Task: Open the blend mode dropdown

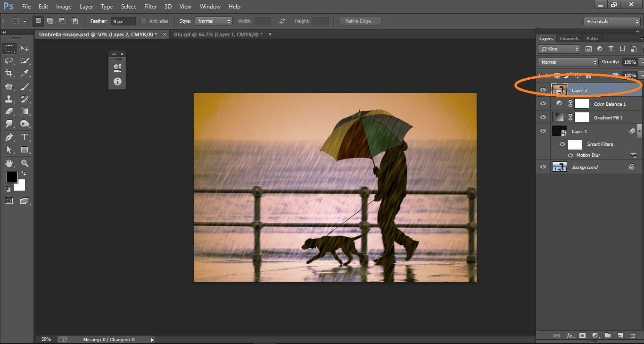Action: coord(567,62)
